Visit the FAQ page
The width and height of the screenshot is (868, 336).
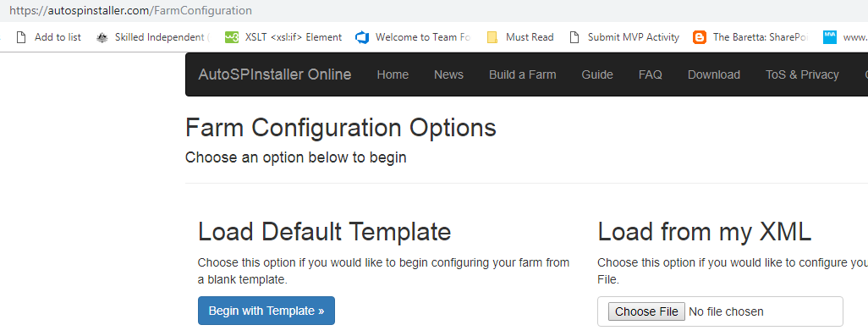tap(650, 74)
